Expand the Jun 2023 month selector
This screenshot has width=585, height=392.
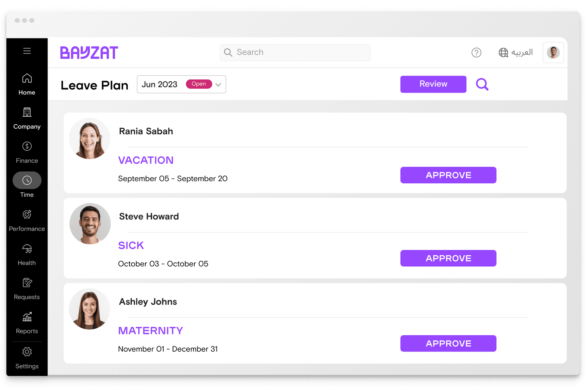coord(181,84)
